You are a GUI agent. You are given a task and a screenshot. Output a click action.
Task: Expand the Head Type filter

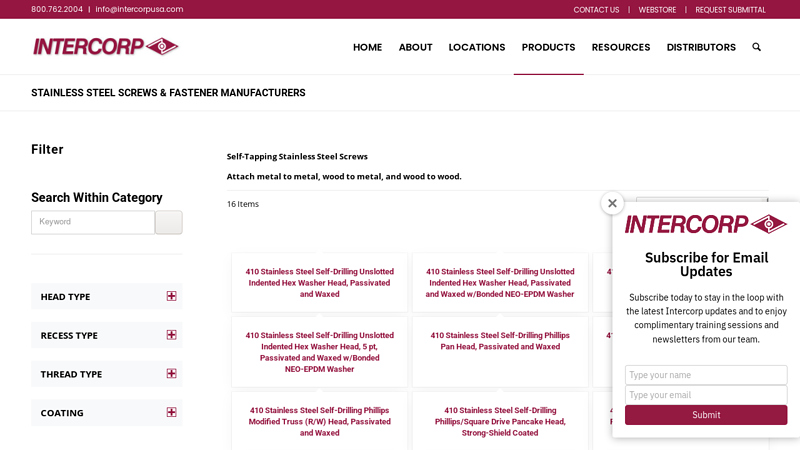[x=171, y=296]
